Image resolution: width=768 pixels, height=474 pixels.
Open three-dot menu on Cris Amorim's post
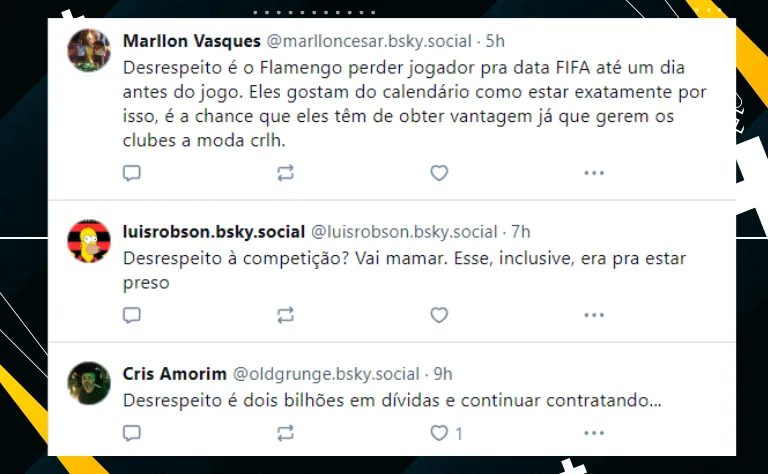pos(594,433)
